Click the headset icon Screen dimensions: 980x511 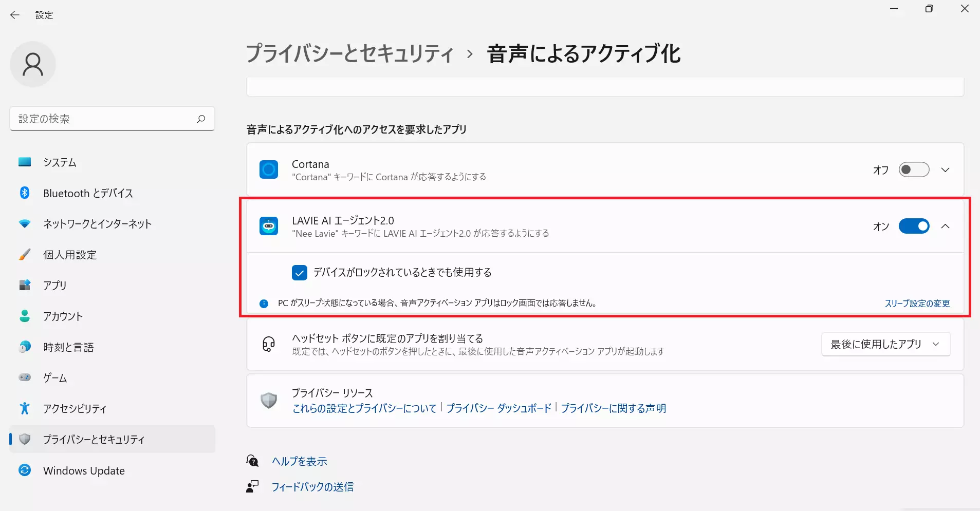[269, 344]
